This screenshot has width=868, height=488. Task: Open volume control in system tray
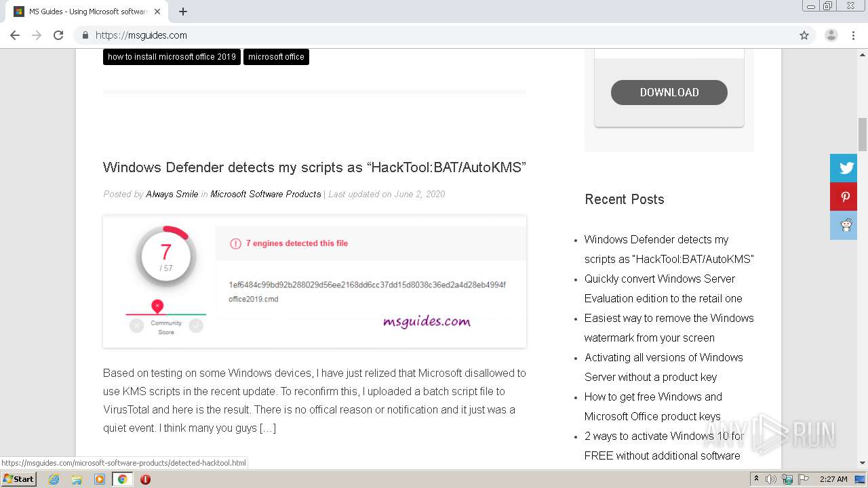tap(771, 479)
